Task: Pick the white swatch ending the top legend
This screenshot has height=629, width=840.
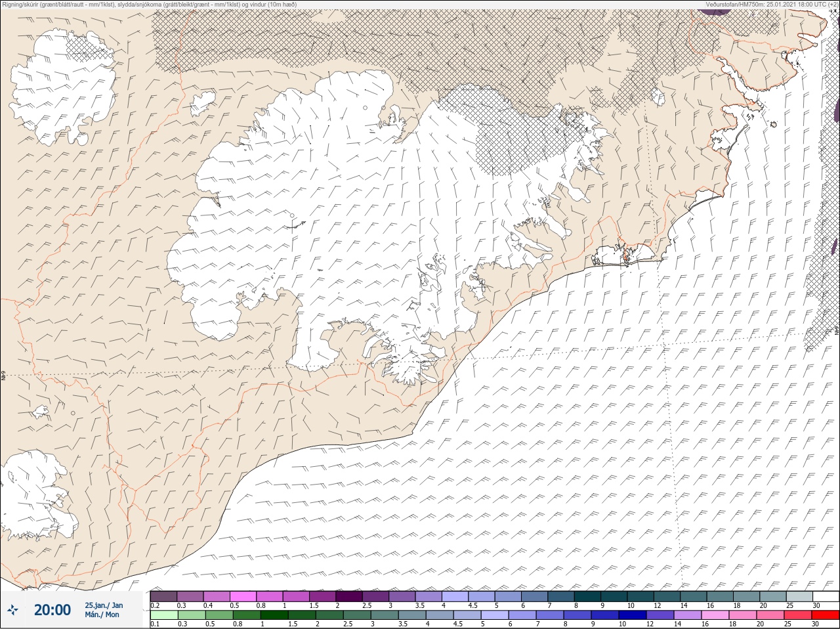Action: point(826,596)
